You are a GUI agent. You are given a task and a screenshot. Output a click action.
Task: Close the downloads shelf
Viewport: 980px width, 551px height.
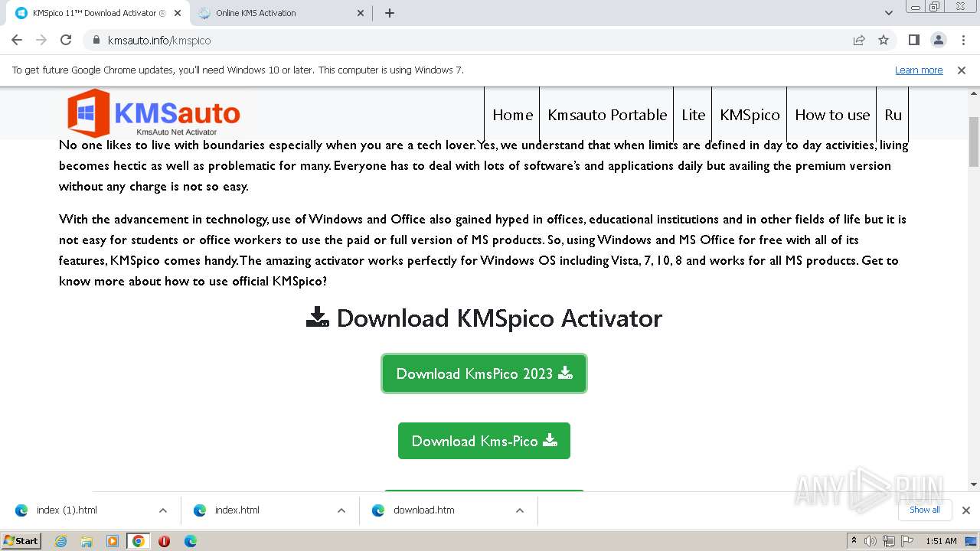point(965,510)
